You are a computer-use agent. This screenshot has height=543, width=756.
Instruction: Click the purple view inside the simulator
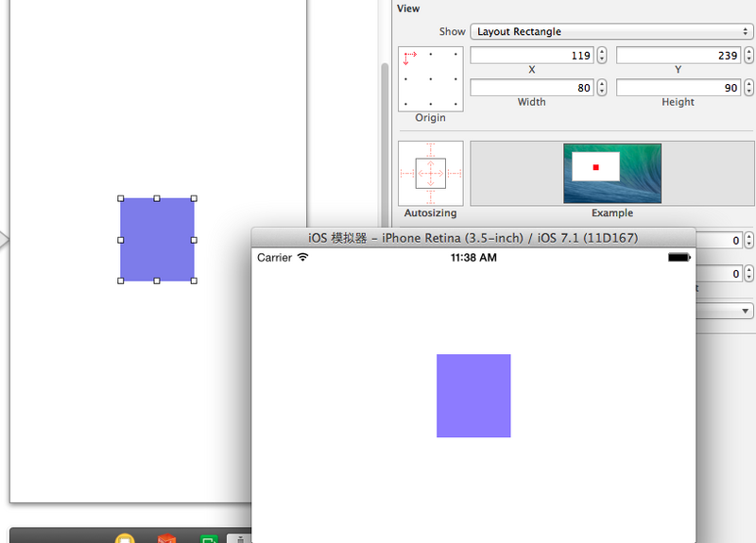click(x=473, y=396)
